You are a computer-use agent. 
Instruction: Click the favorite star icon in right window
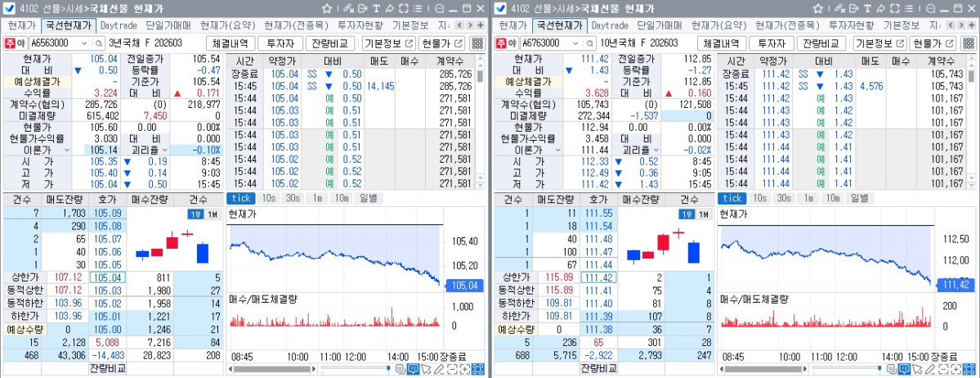(817, 9)
